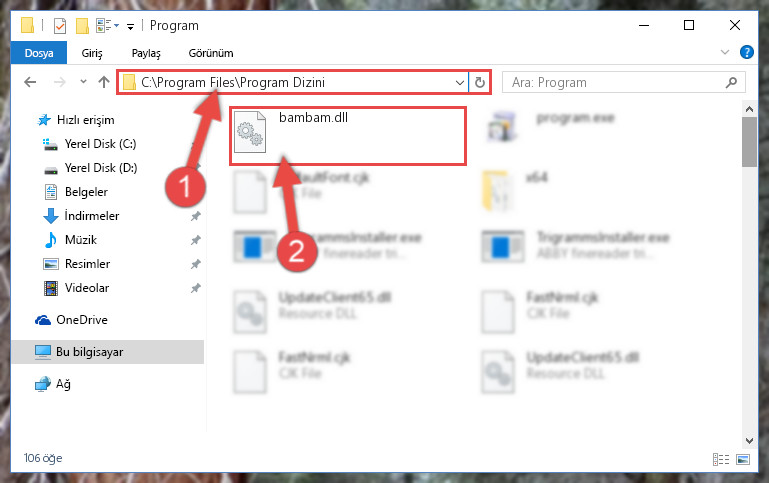Click the vertical scrollbar down arrow
Image resolution: width=769 pixels, height=483 pixels.
[x=749, y=440]
